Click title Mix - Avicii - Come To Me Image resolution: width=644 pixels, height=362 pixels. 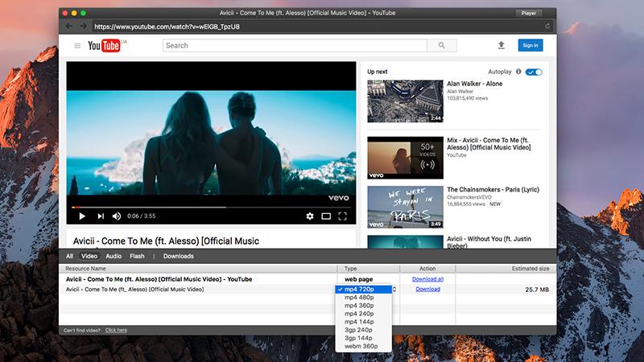489,144
